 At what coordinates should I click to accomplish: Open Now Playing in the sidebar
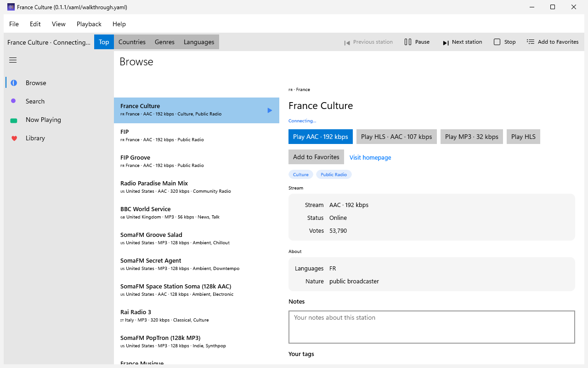[x=59, y=120]
